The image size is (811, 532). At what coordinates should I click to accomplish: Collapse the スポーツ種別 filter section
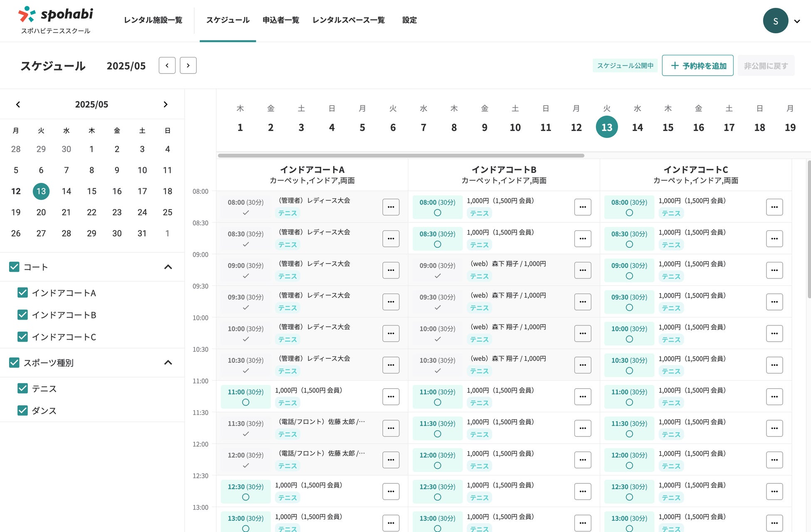[168, 362]
